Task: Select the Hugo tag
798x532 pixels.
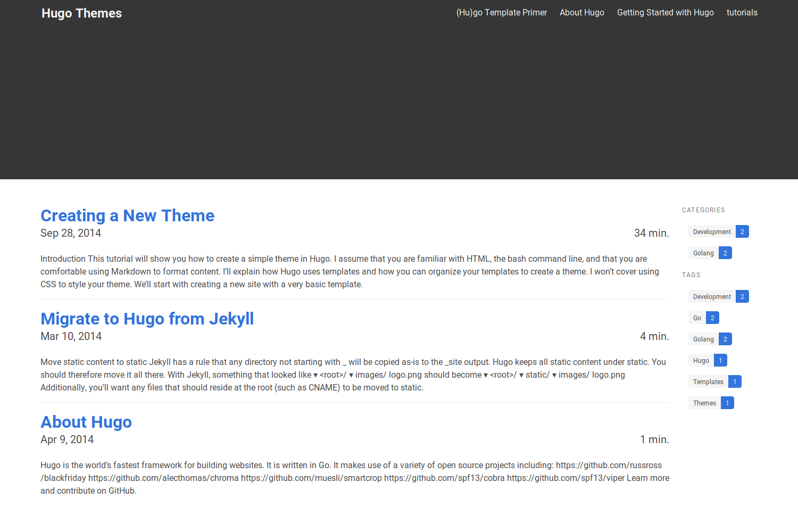Action: (701, 360)
